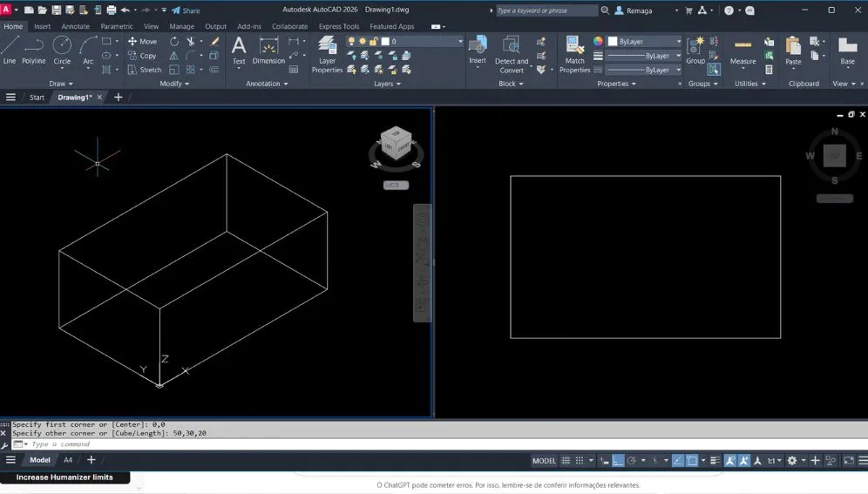Click the WCS label under ViewCube
Image resolution: width=868 pixels, height=494 pixels.
pyautogui.click(x=396, y=186)
